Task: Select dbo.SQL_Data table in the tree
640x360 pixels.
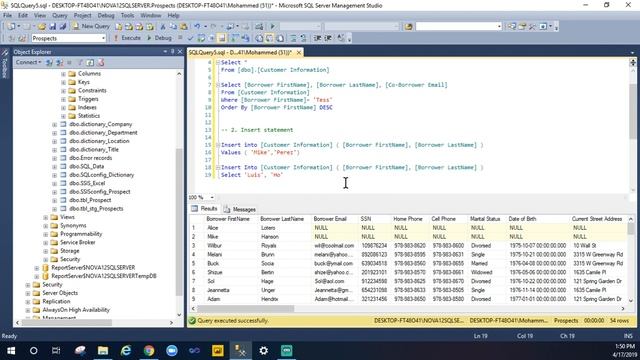Action: point(86,166)
